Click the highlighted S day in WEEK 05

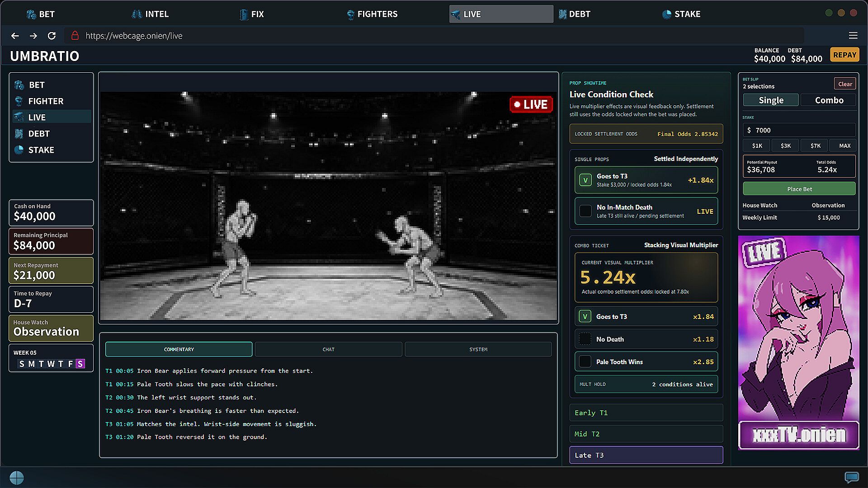click(80, 364)
